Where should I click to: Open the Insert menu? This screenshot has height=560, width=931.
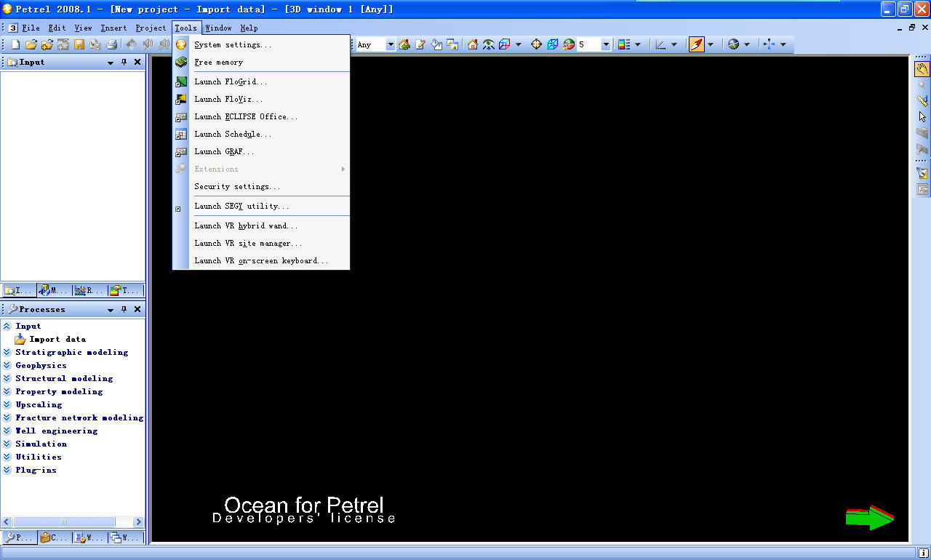tap(113, 28)
